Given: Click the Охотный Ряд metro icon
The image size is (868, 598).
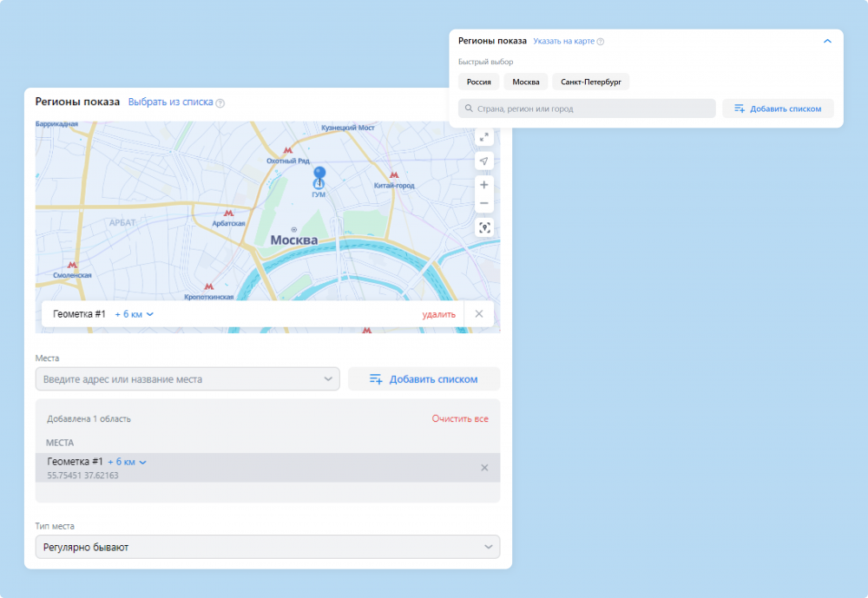Looking at the screenshot, I should point(288,151).
